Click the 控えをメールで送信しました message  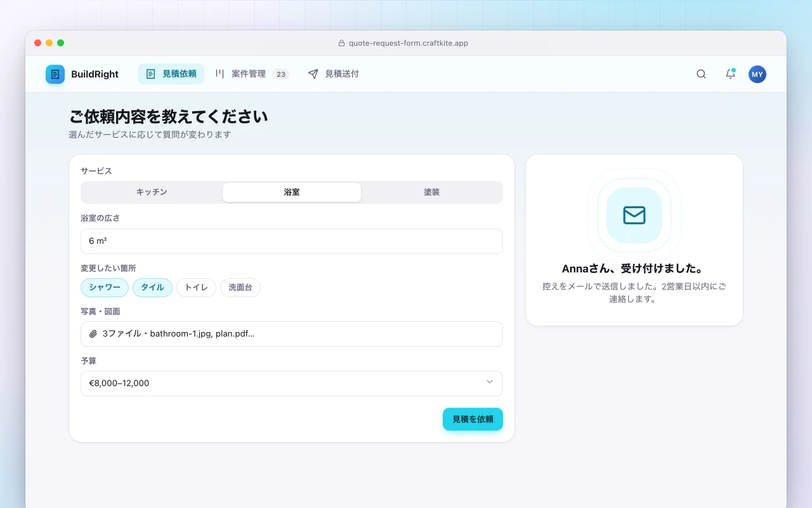click(634, 293)
